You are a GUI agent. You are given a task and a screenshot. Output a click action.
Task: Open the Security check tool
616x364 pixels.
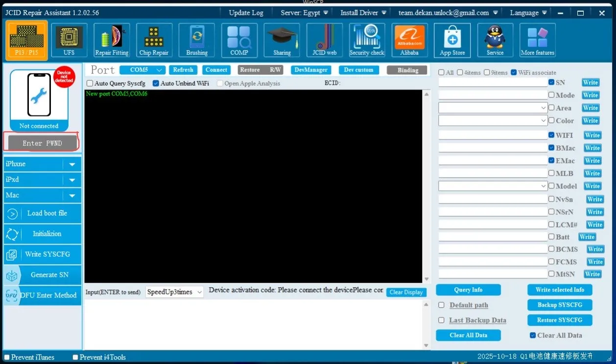click(367, 40)
